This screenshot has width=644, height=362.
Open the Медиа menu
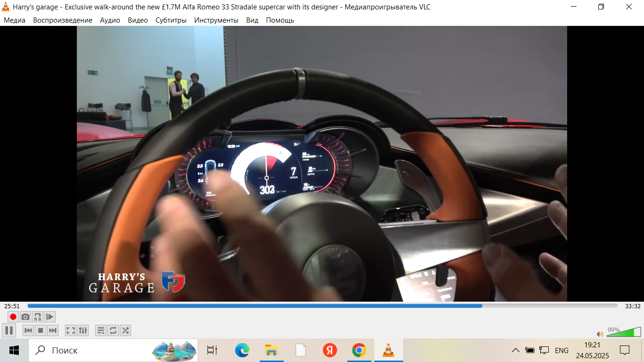[x=15, y=20]
